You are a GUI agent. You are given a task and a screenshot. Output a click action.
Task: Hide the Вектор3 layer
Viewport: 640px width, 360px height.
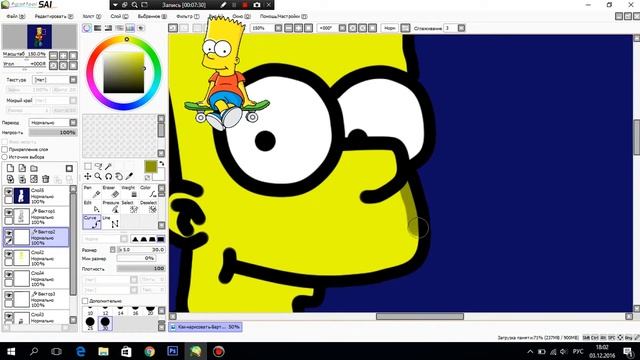[9, 295]
